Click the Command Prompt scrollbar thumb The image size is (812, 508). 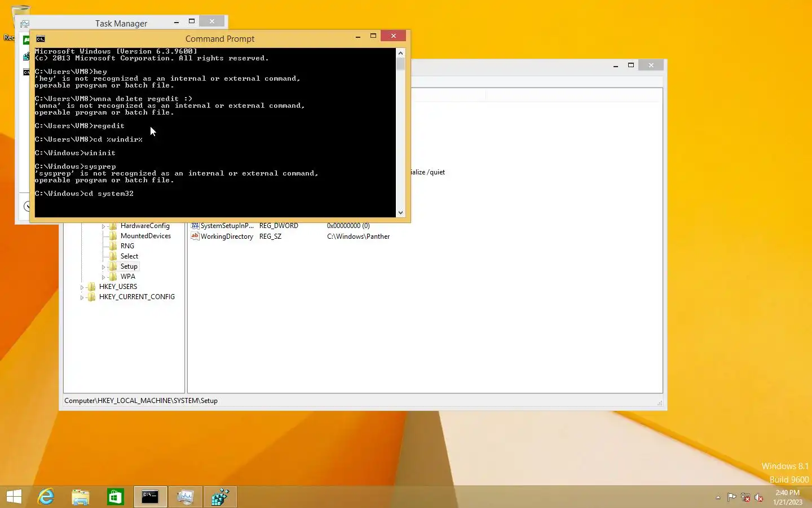[x=401, y=64]
